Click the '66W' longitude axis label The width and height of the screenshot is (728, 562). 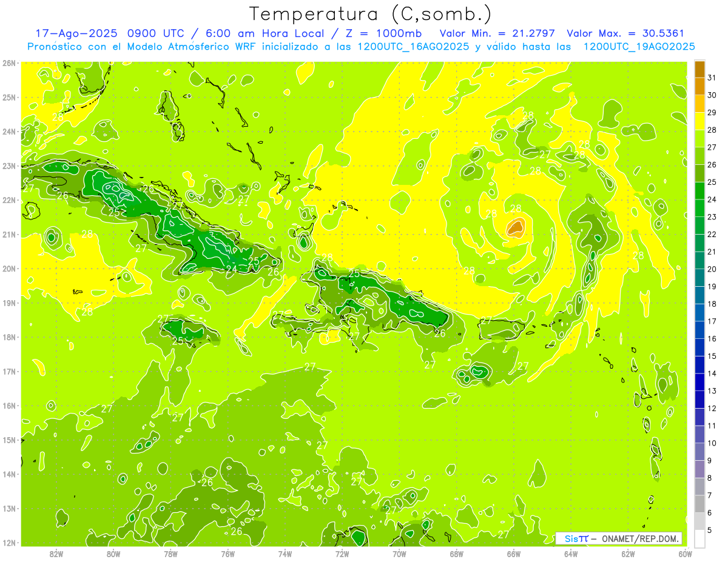pos(514,554)
